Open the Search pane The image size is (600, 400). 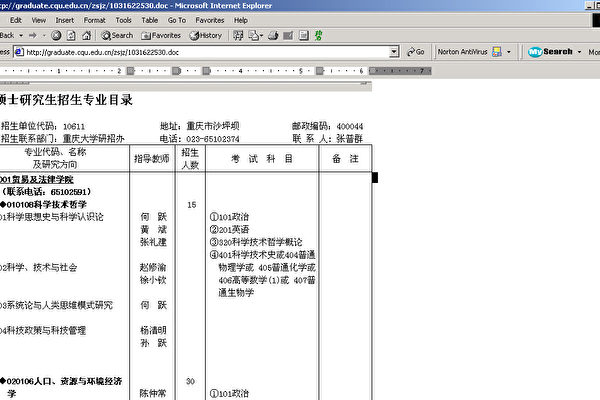click(117, 35)
